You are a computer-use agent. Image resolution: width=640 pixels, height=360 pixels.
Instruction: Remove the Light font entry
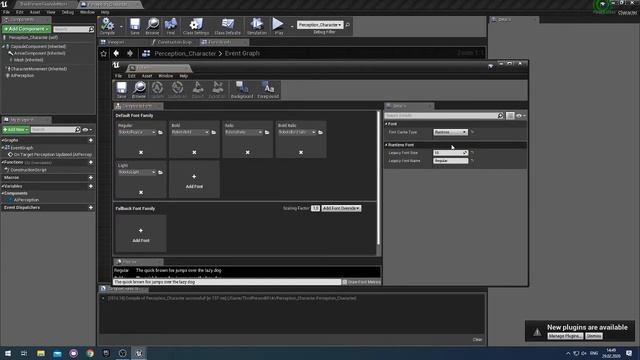[x=141, y=192]
